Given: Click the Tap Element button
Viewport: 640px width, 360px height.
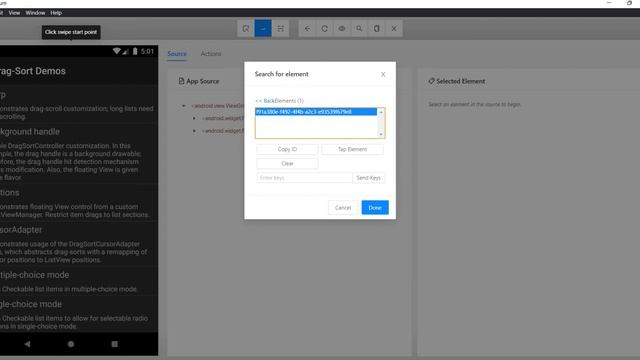Looking at the screenshot, I should 352,149.
